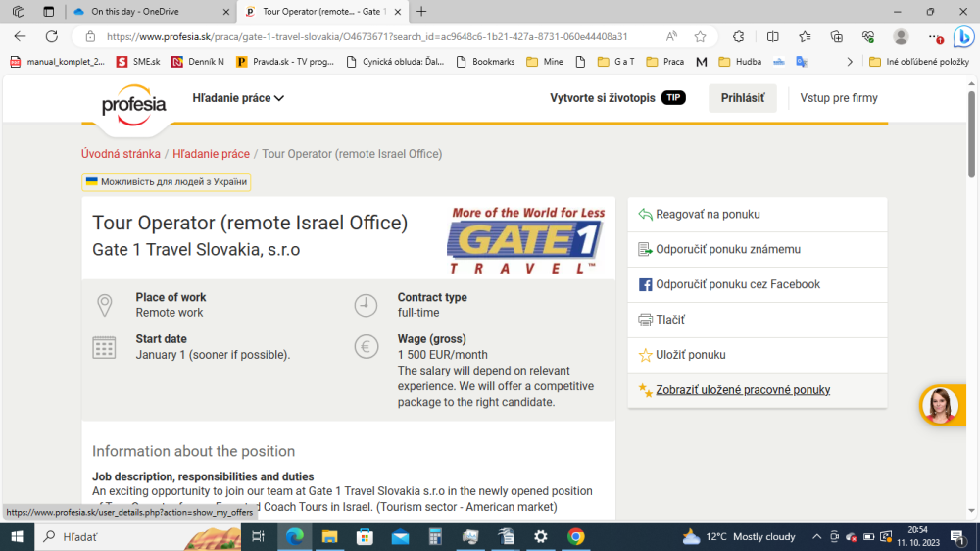The width and height of the screenshot is (980, 551).
Task: Click the Read aloud icon in address bar
Action: point(672,37)
